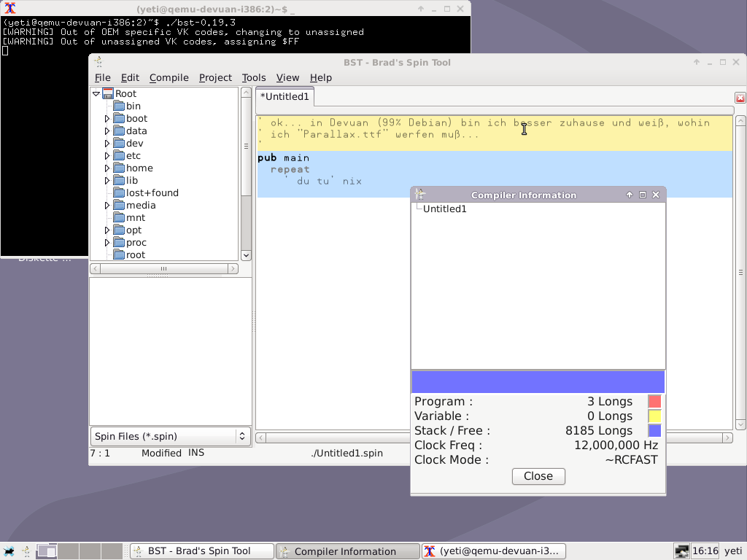The image size is (747, 560).
Task: Click the Root drive icon in file tree
Action: [108, 93]
